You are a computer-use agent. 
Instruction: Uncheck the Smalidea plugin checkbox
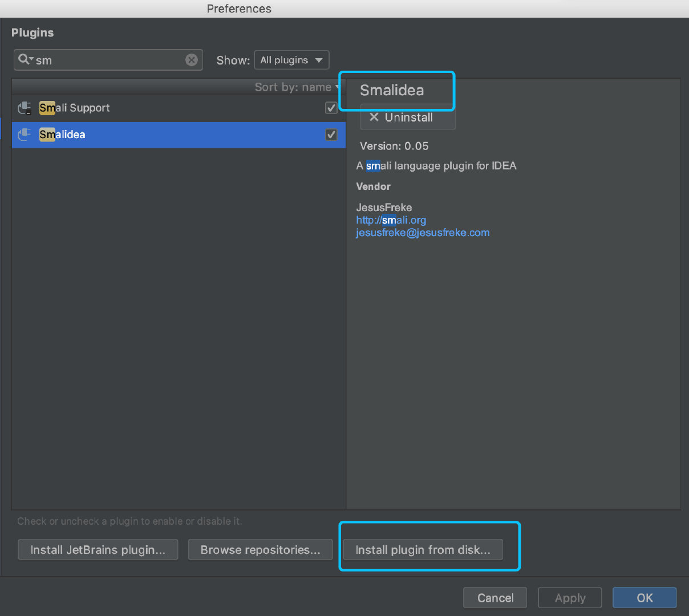click(331, 135)
